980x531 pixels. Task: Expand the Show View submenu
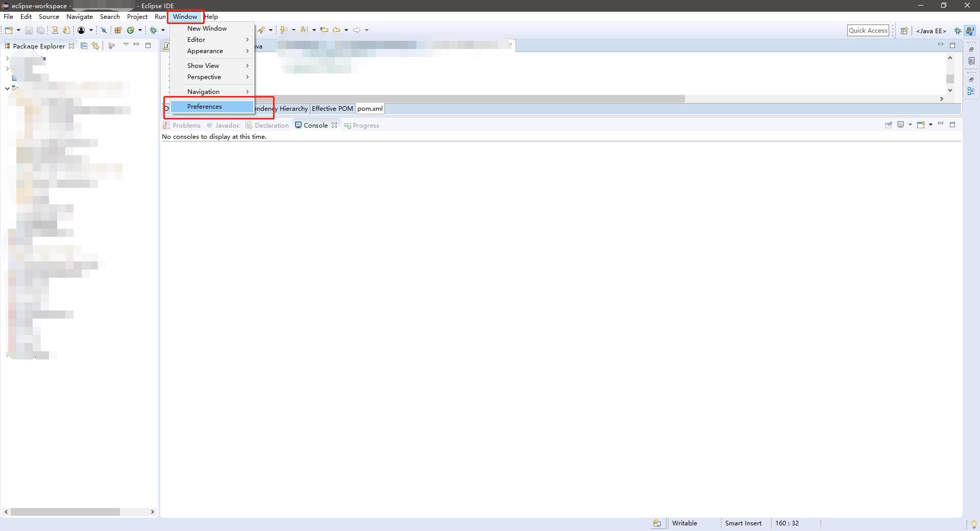click(x=213, y=65)
